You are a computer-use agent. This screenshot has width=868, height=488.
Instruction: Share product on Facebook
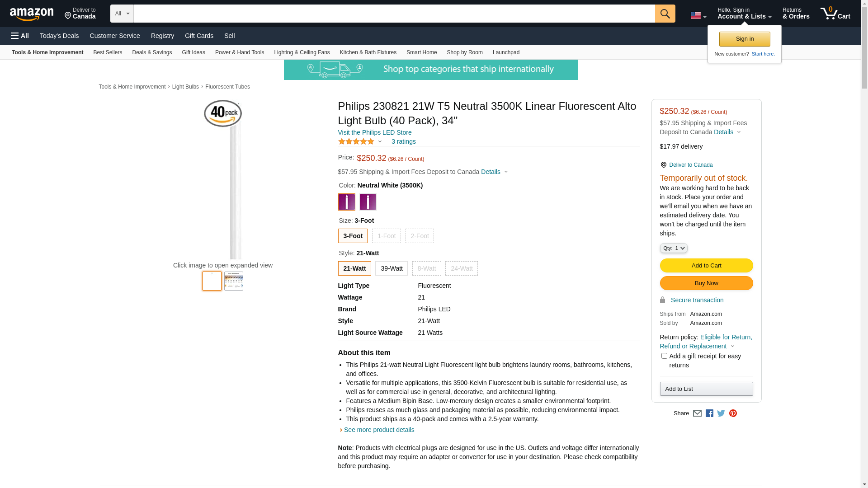point(709,413)
